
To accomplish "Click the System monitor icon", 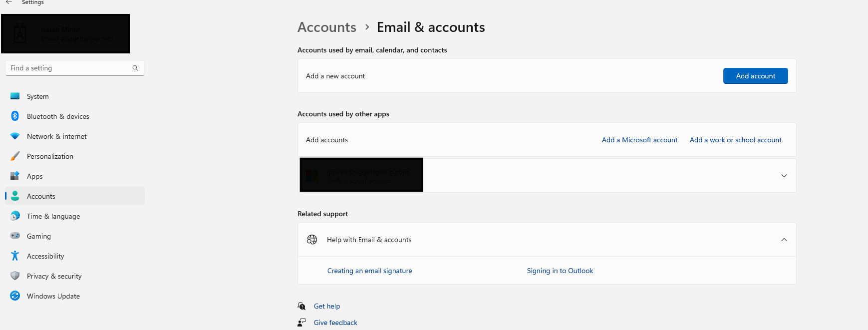I will click(15, 96).
